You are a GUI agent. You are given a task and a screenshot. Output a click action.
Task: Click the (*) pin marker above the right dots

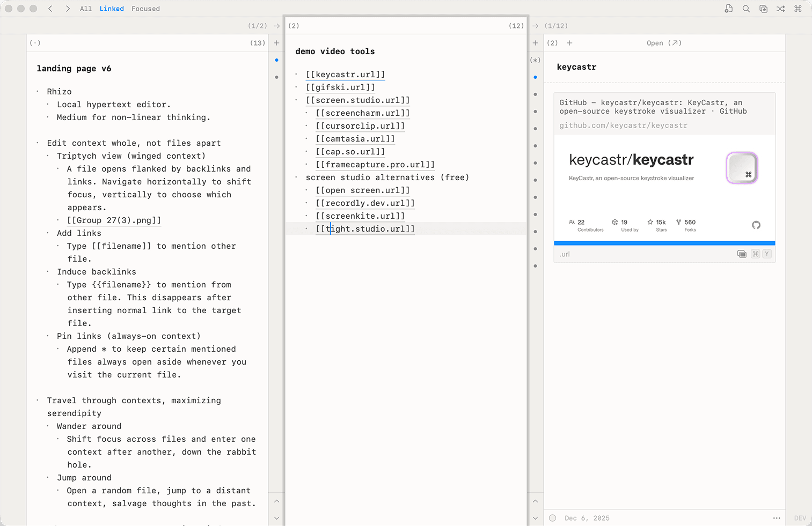coord(535,60)
